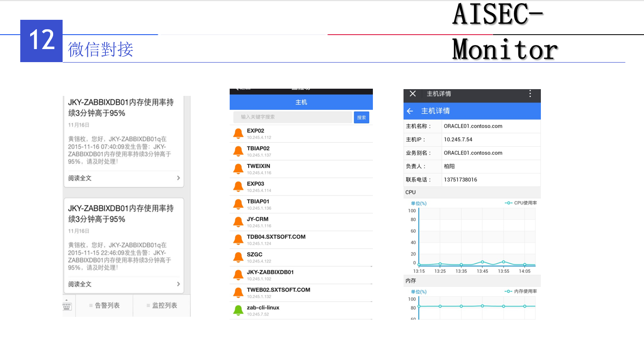Click the 内存 section header
The width and height of the screenshot is (644, 357).
(x=472, y=280)
